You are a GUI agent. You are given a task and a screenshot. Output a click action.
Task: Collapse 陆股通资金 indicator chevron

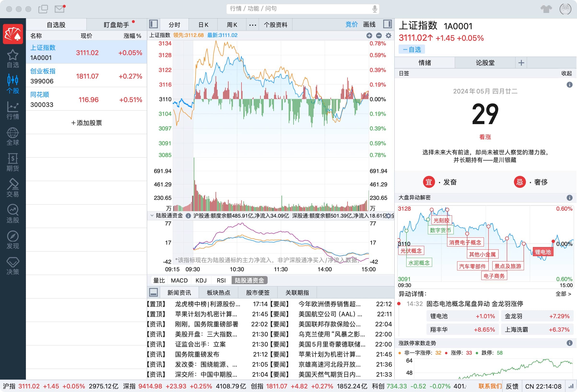152,216
